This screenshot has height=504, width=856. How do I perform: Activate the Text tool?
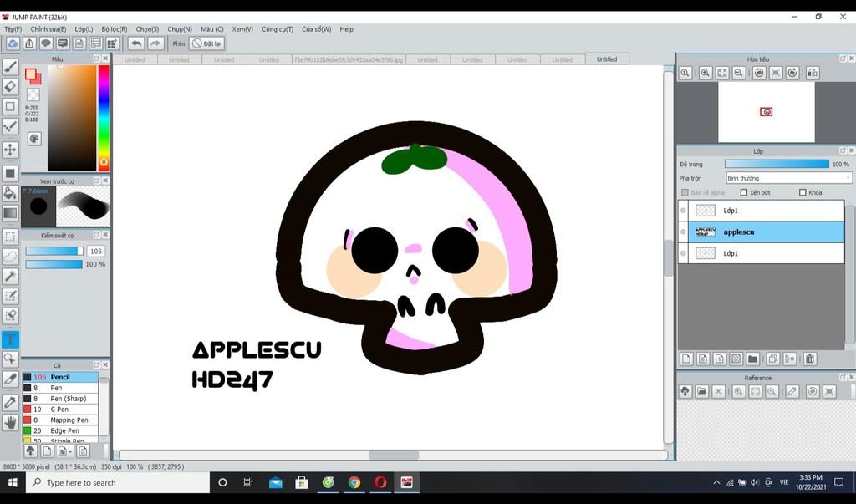click(11, 339)
